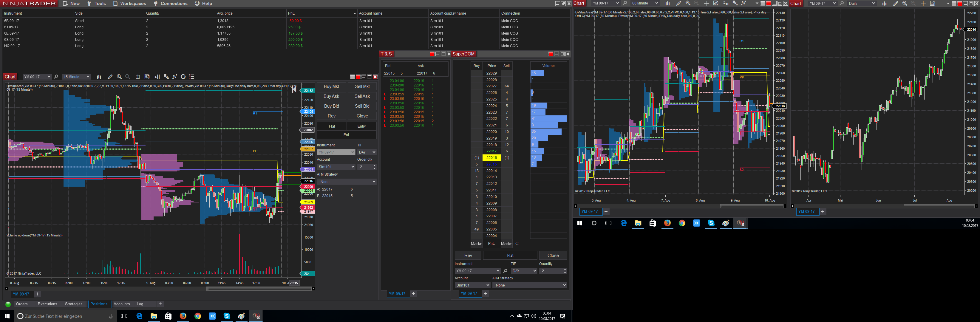
Task: Click Buy Mkt in Chart Trader
Action: [331, 87]
